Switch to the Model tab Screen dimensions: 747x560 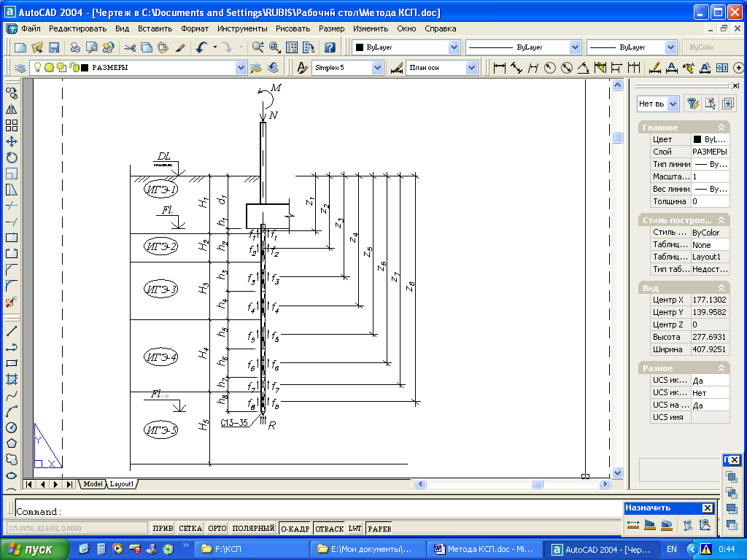click(x=93, y=484)
